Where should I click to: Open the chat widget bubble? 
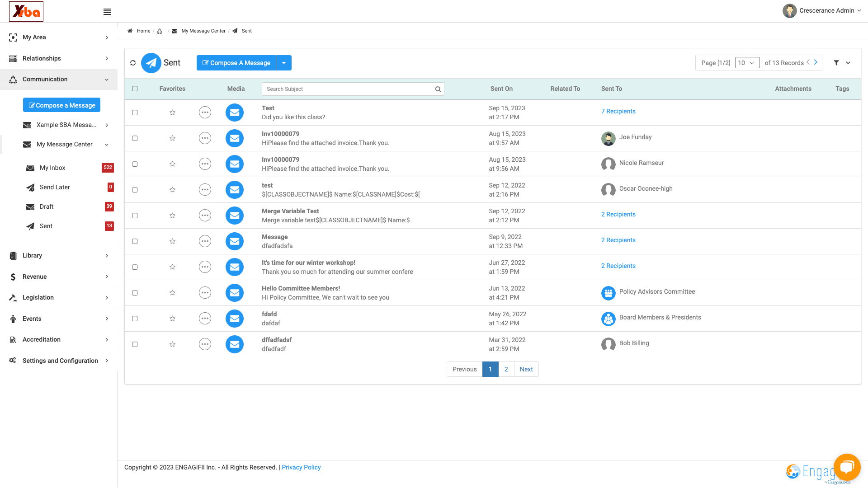pos(847,467)
